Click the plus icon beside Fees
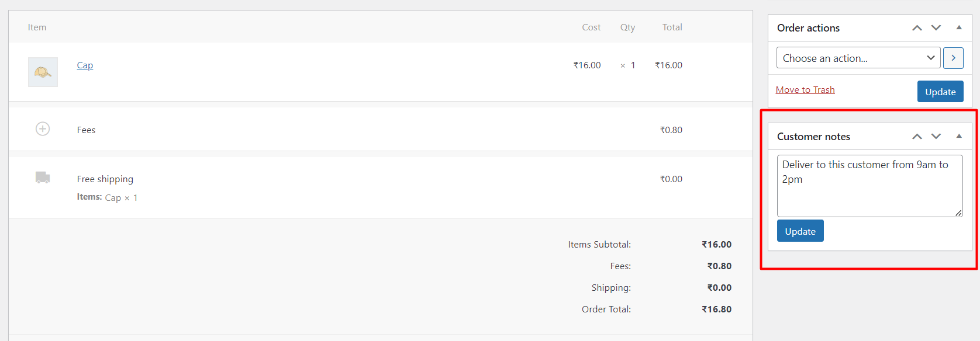Image resolution: width=980 pixels, height=341 pixels. click(43, 128)
